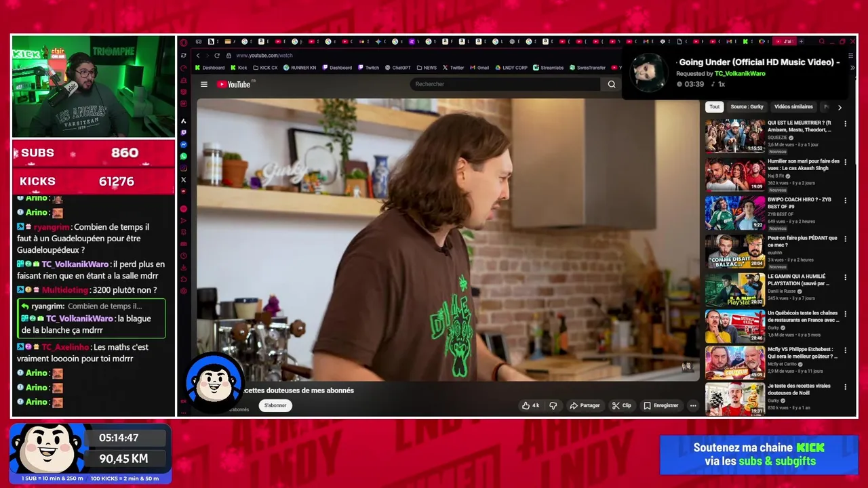Open Instagram in the browser sidebar

(x=184, y=168)
